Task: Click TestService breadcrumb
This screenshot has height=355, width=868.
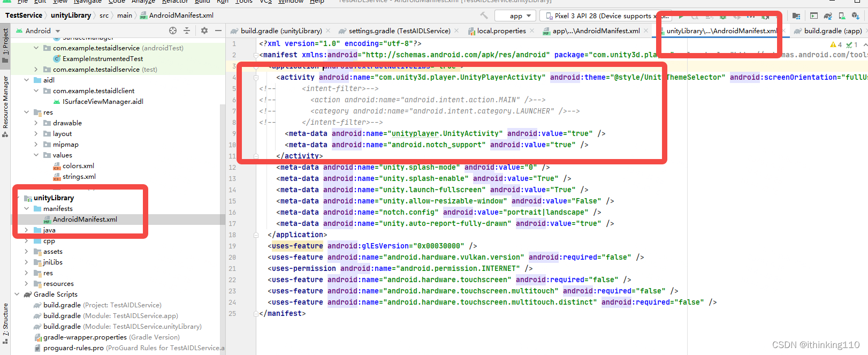Action: [x=24, y=16]
